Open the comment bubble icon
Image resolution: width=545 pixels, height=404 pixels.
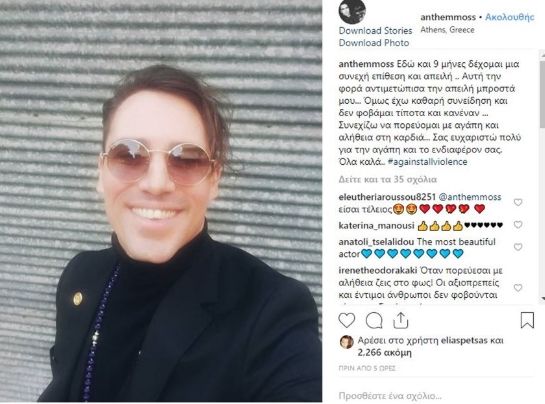click(374, 321)
